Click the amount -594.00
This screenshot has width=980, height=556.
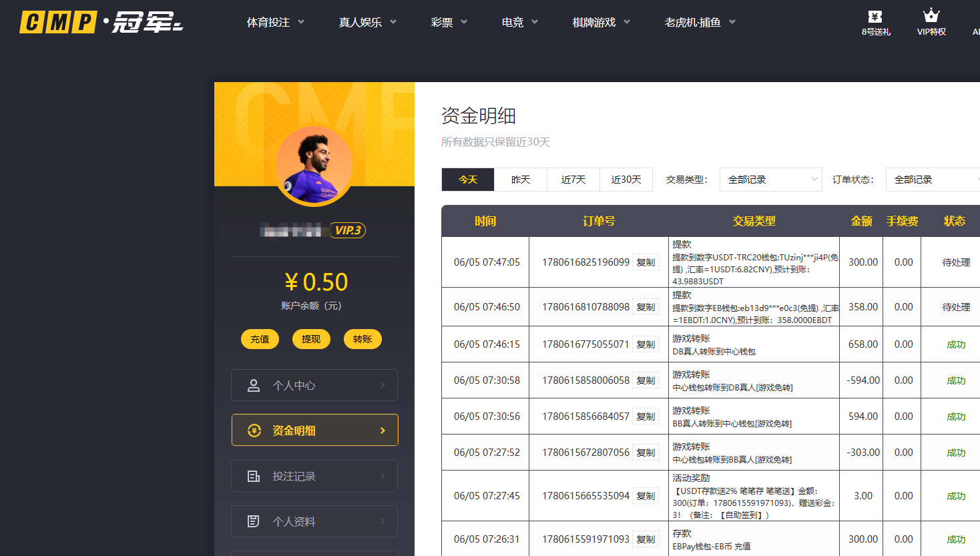click(863, 380)
